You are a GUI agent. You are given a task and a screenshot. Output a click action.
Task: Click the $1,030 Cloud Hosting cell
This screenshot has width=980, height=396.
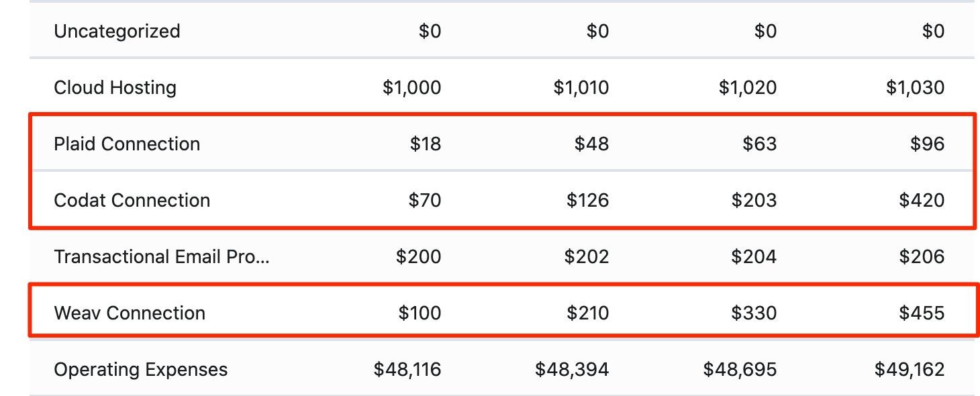click(x=915, y=88)
